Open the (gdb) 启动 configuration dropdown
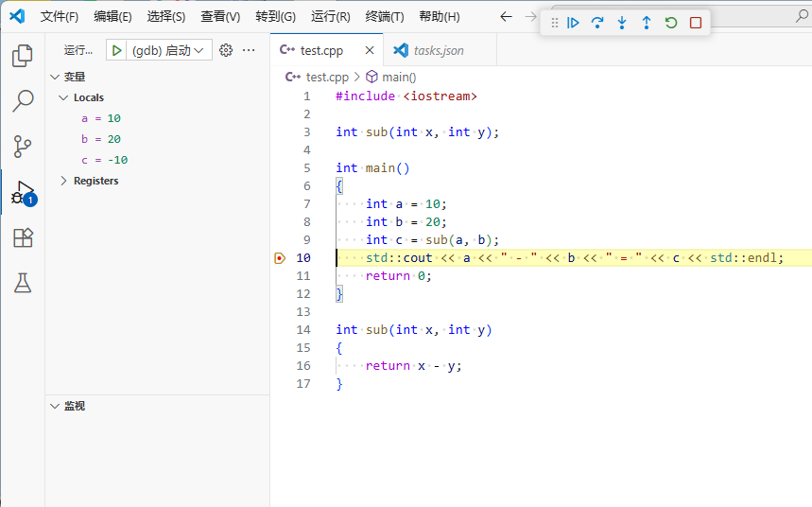This screenshot has height=507, width=812. pyautogui.click(x=168, y=50)
